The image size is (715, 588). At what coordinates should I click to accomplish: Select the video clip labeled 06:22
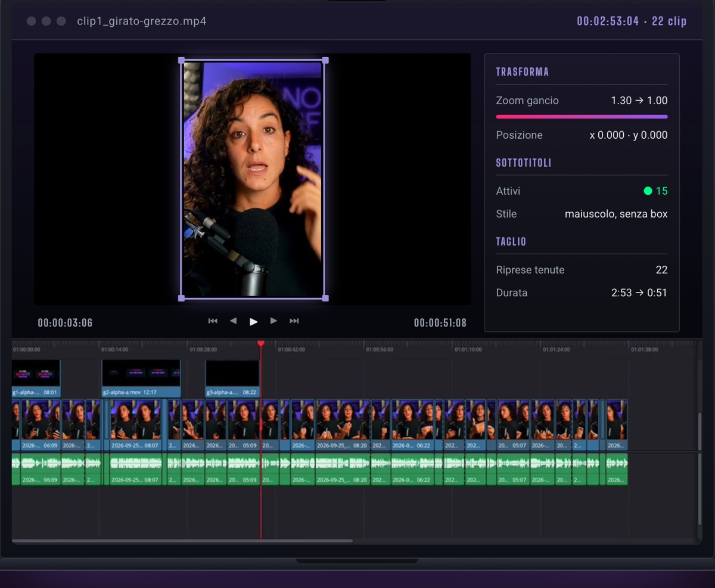pos(413,425)
